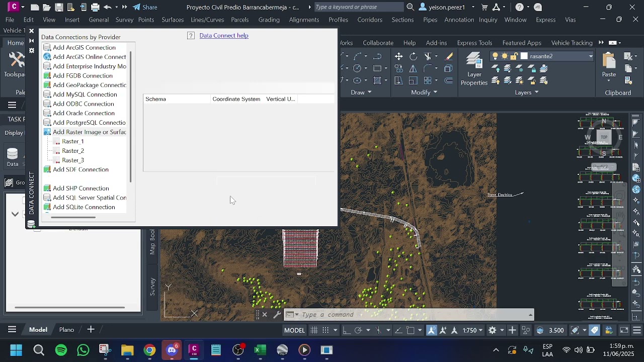Screen dimensions: 644x362
Task: Toggle the layer lock padlock icon
Action: coord(514,56)
